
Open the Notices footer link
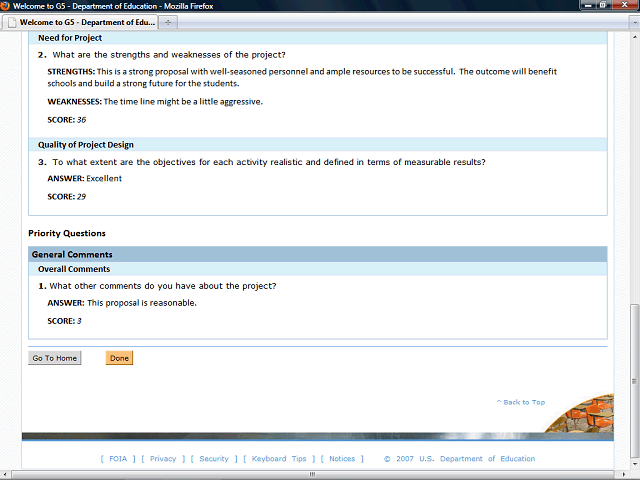342,459
